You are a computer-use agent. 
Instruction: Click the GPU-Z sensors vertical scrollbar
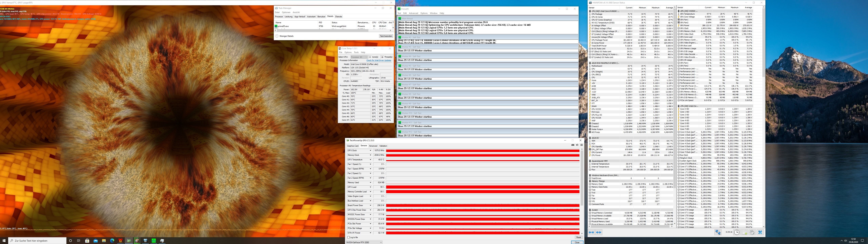(x=582, y=192)
